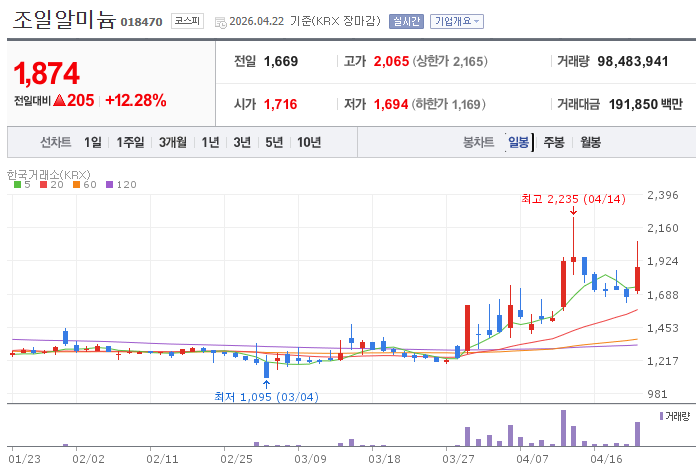Switch to 주봉 weekly candle chart

(554, 142)
